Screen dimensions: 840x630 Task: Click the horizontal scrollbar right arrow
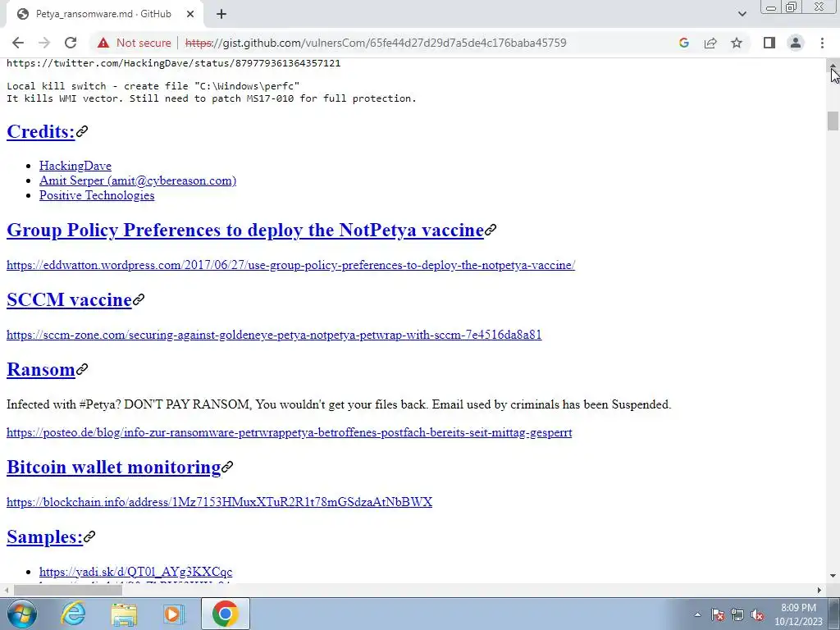pos(819,591)
